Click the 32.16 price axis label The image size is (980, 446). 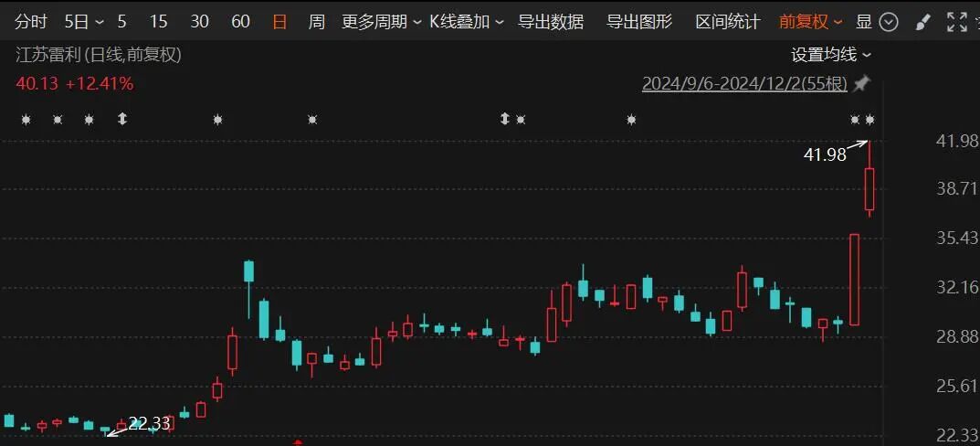coord(957,288)
